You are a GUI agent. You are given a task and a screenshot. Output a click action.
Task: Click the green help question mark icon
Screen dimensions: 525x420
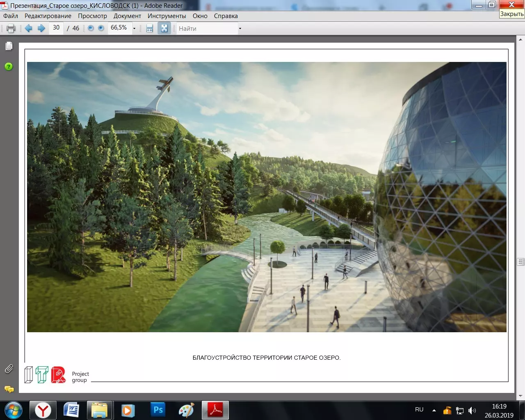pos(9,66)
